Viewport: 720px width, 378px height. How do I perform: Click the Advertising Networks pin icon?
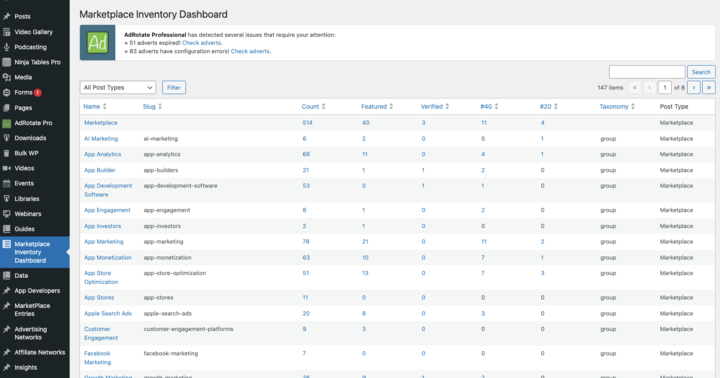(x=6, y=329)
